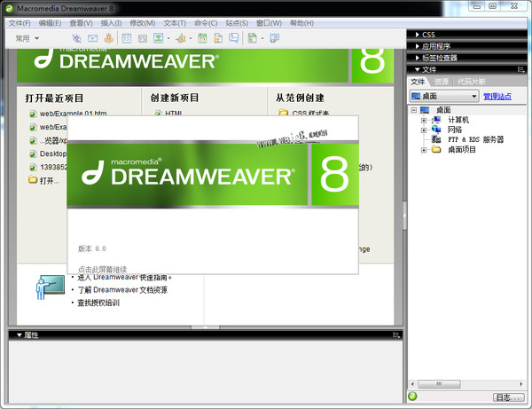Screen dimensions: 532x409
Task: Open the 修改(M) menu
Action: 143,23
